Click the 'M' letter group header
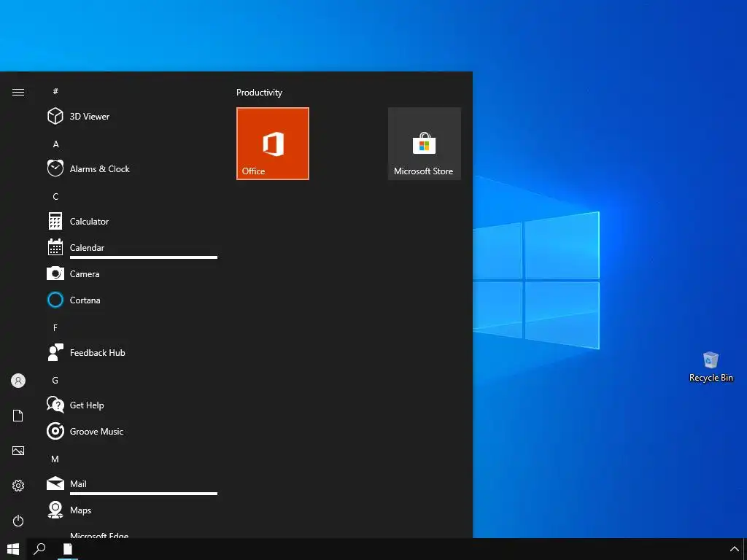 55,459
